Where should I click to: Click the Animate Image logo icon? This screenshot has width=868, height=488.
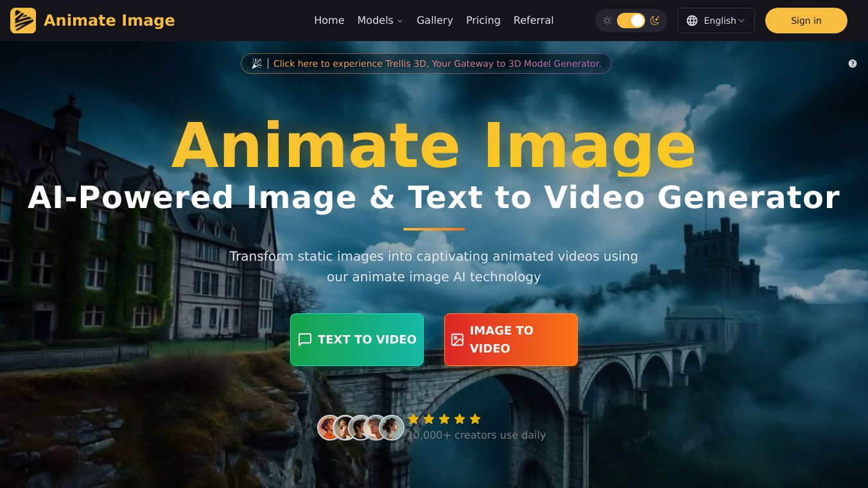(23, 21)
